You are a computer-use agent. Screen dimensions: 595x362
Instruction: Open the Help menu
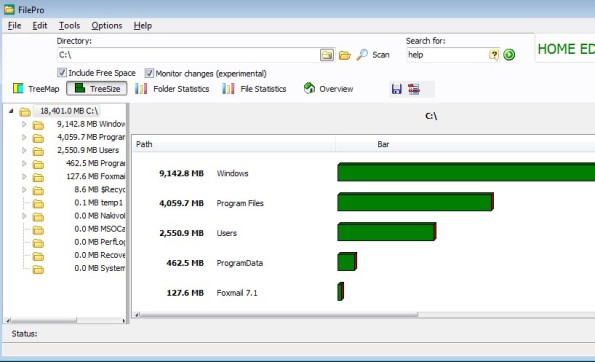(x=143, y=25)
